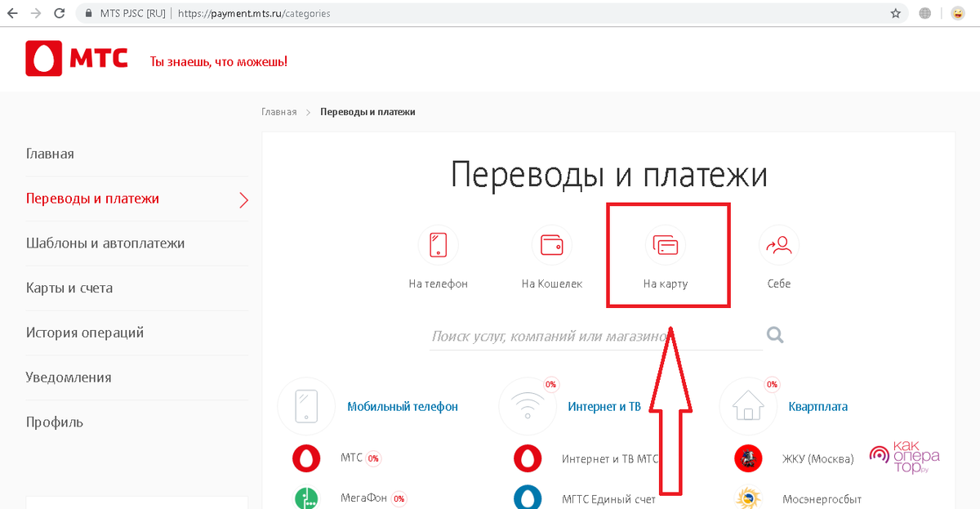980x509 pixels.
Task: Select the На телефон phone icon
Action: (x=439, y=245)
